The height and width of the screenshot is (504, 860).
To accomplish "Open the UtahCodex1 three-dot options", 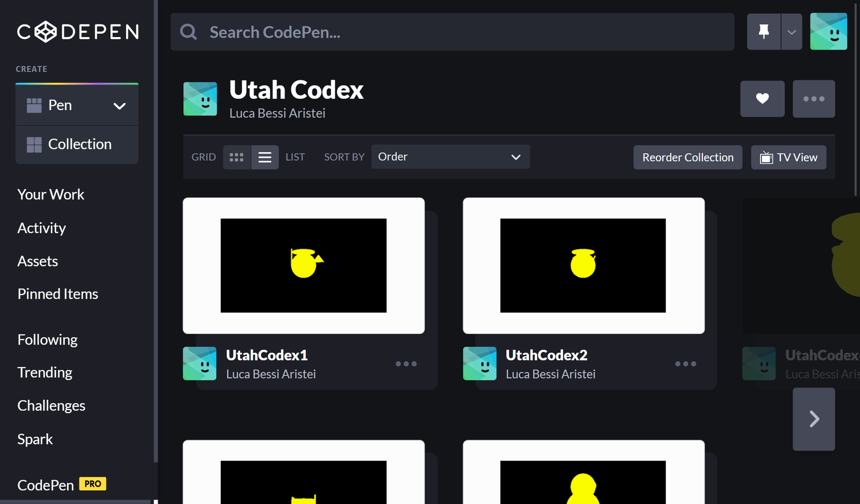I will 406,364.
